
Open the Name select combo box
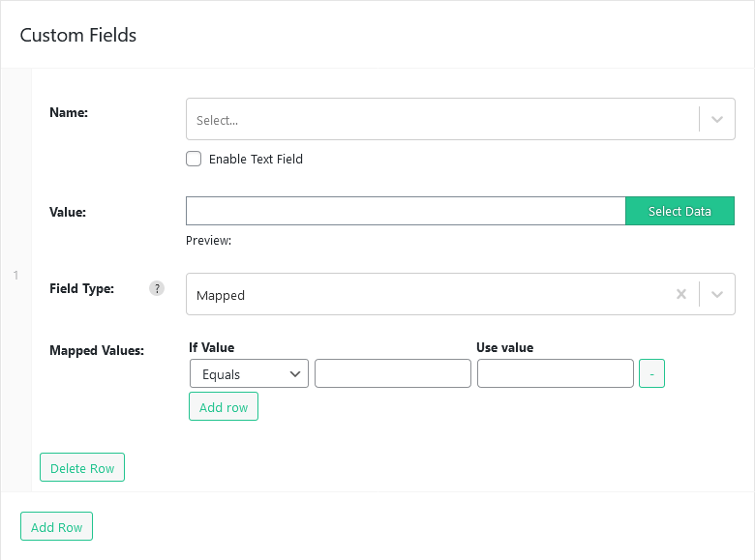point(461,119)
